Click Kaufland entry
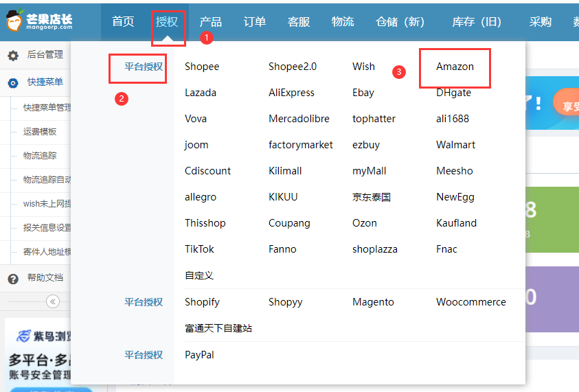 (457, 223)
